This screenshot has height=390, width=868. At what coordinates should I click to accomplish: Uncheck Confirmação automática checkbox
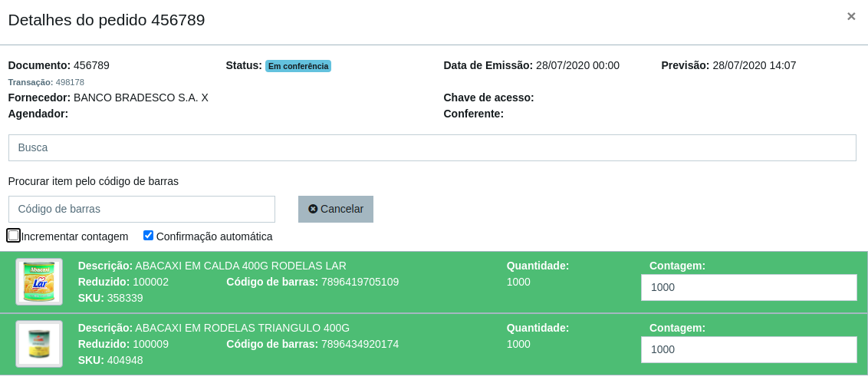pos(148,236)
